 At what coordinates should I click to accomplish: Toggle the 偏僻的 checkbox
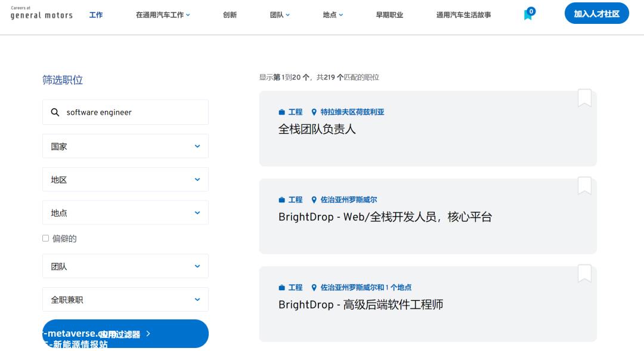(x=45, y=238)
